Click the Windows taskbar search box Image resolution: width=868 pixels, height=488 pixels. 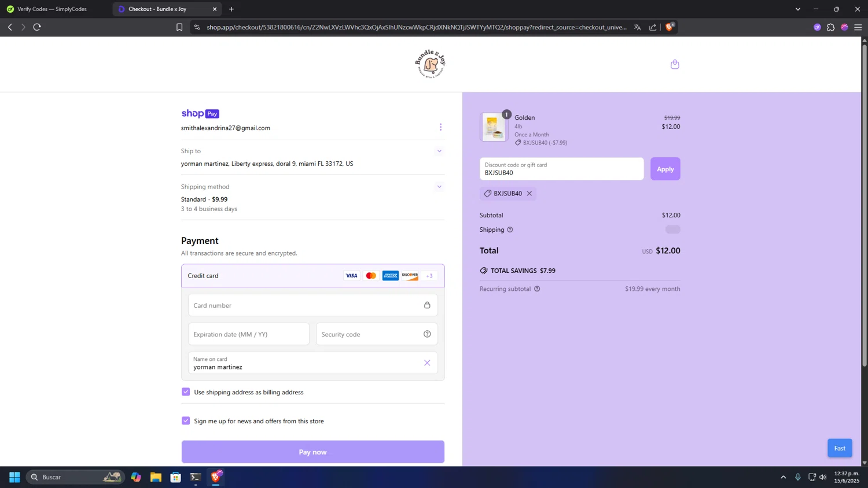(x=75, y=477)
